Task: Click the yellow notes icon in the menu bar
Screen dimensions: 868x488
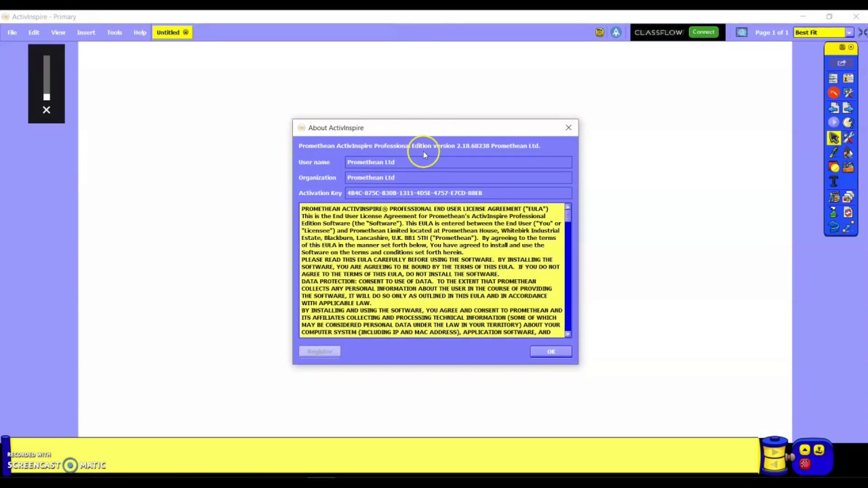Action: [x=599, y=33]
